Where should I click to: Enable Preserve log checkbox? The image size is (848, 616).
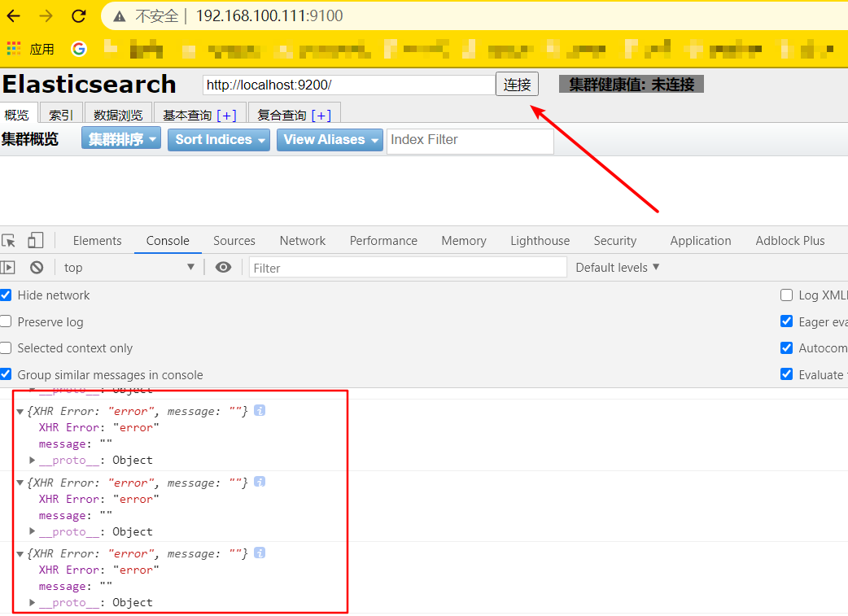point(6,321)
